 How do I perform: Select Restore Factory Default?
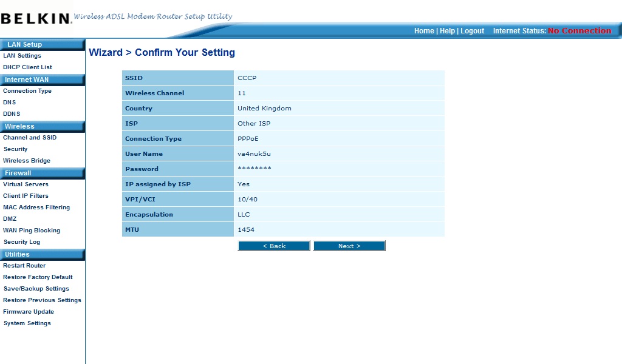click(x=38, y=277)
